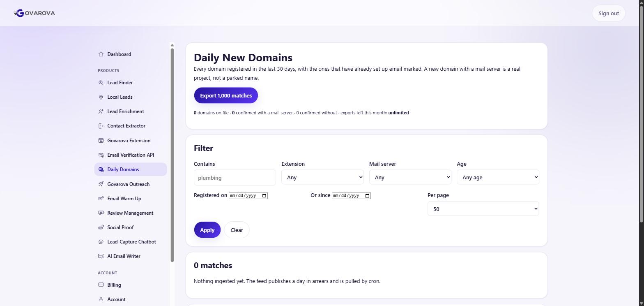Focus the Contains text field
Screen dimensions: 644x306
(235, 178)
